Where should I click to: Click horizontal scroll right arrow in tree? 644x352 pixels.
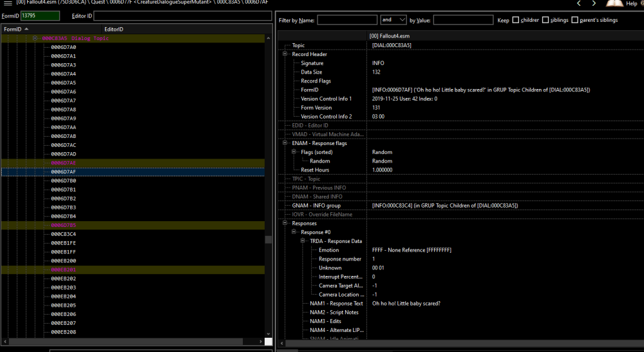pos(260,342)
